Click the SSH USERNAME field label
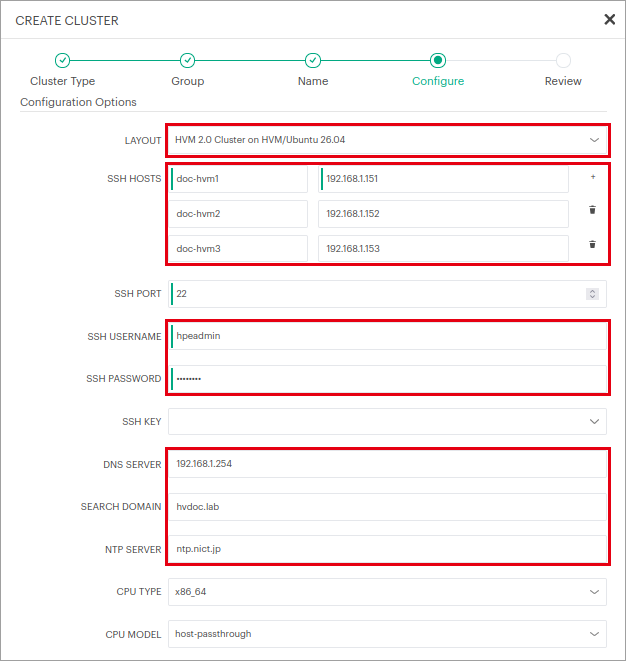 coord(124,337)
